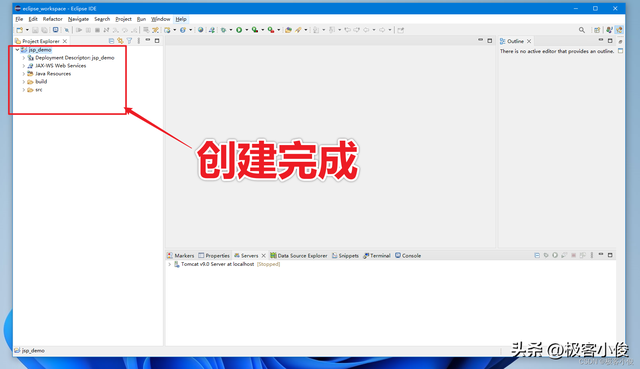Select Tomcat v9.0 Server at localhost
640x369 pixels.
(218, 265)
